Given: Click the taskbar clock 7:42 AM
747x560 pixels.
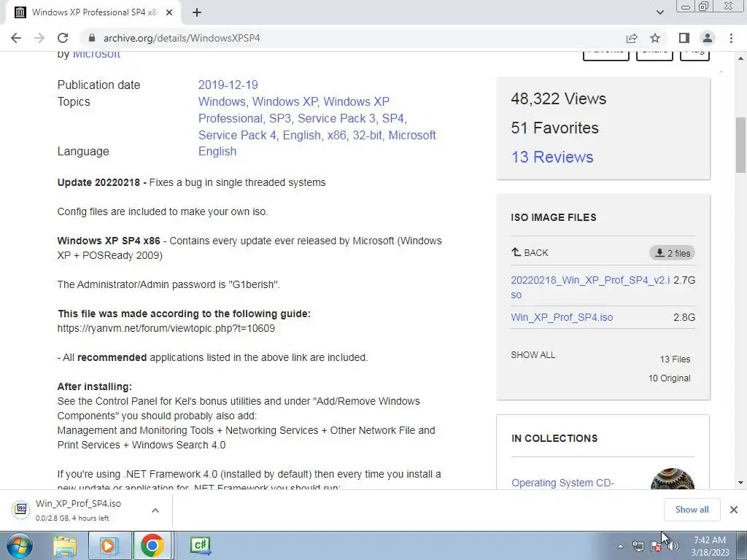Looking at the screenshot, I should coord(710,545).
